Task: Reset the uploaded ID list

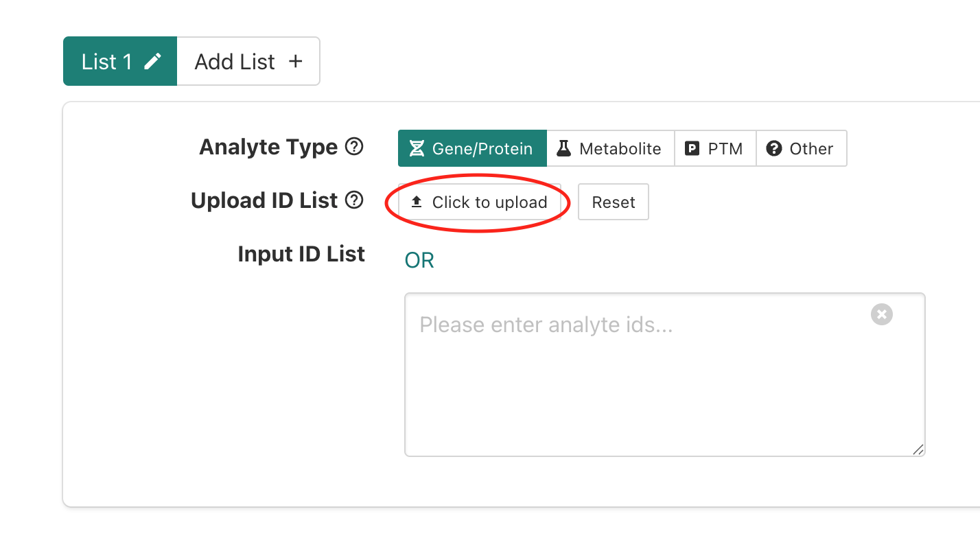Action: [x=613, y=201]
